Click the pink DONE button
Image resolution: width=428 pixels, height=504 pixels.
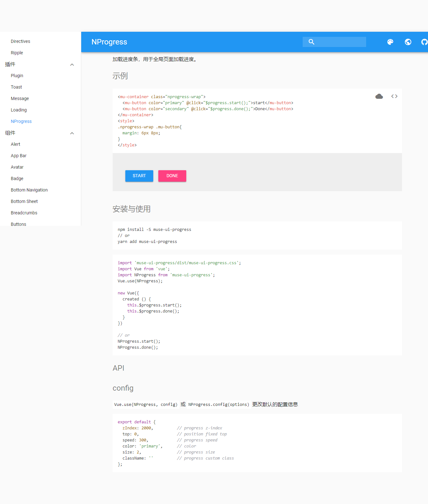click(172, 176)
